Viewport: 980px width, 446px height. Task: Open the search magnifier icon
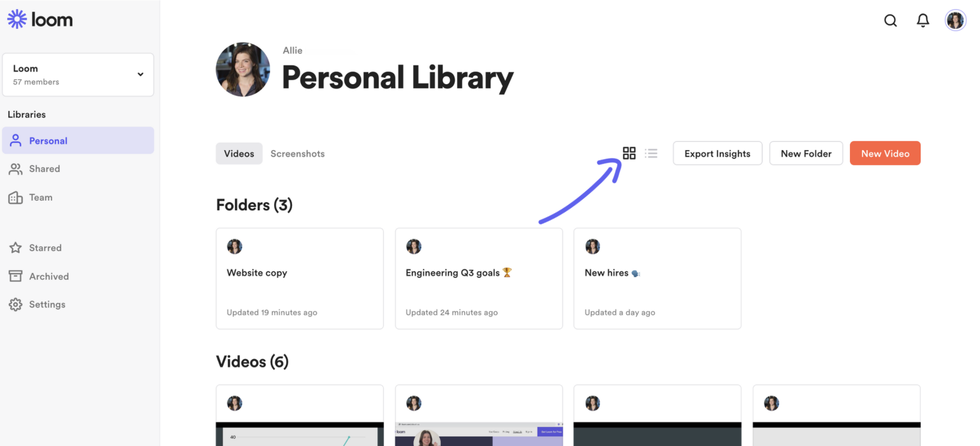[x=890, y=20]
